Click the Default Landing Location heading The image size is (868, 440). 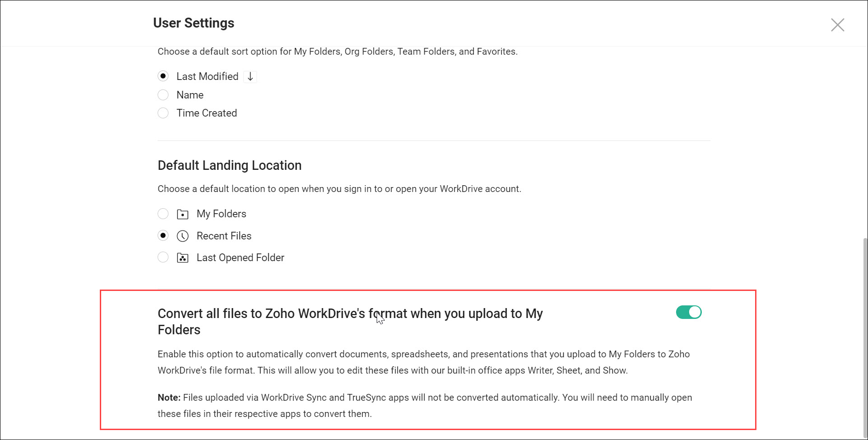click(229, 165)
